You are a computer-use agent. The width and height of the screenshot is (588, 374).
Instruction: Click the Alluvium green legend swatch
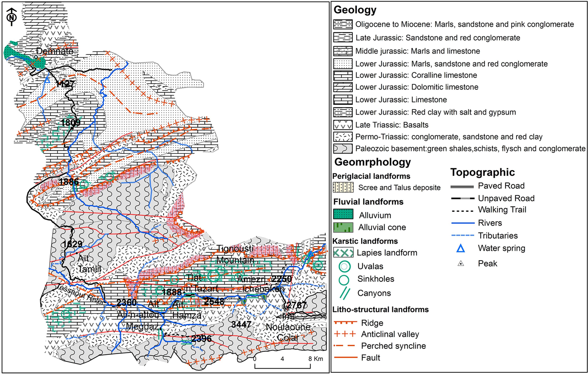(343, 214)
